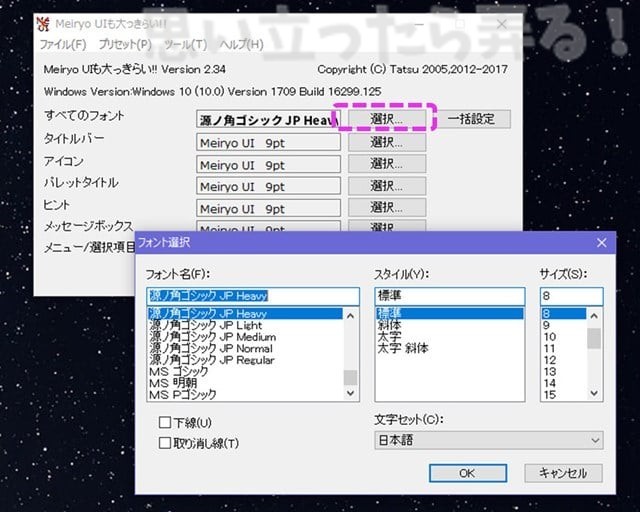Open the ファイル(F) menu
The width and height of the screenshot is (640, 512).
pyautogui.click(x=62, y=45)
